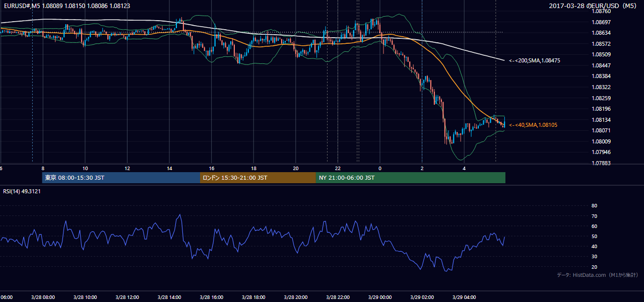Click price axis value 1.08196
The image size is (644, 302).
point(601,109)
